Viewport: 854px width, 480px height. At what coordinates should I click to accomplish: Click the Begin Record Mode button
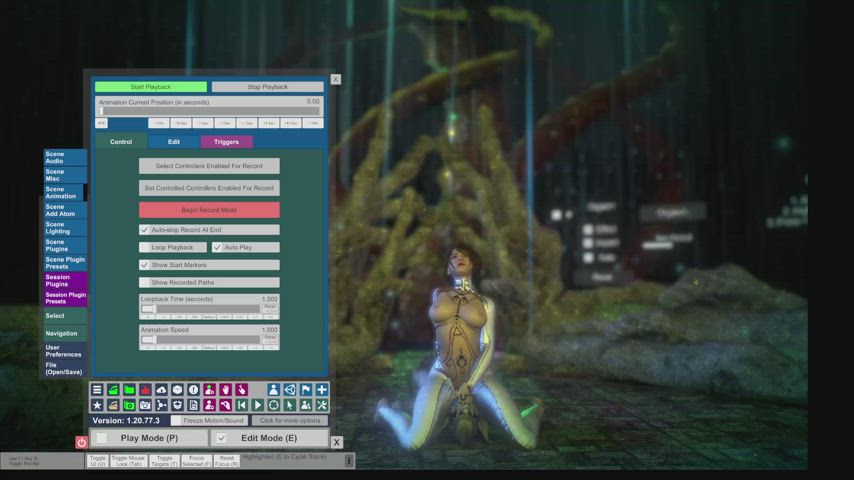209,210
